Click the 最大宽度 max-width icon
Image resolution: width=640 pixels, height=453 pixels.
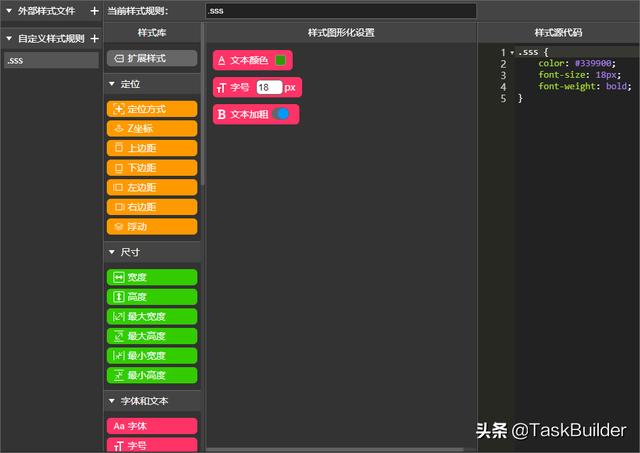[x=118, y=316]
